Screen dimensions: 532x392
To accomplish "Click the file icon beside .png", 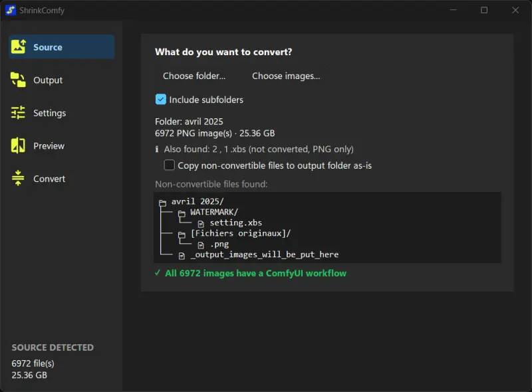I will point(201,245).
